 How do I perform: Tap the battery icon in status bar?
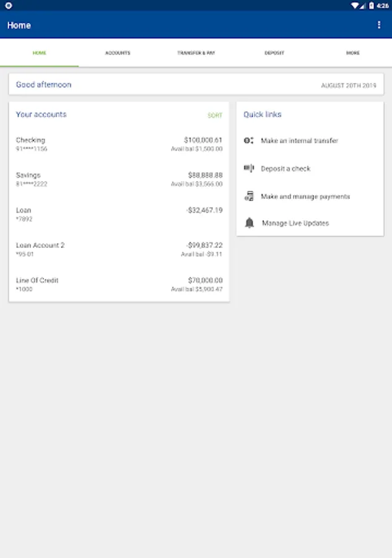(x=372, y=5)
